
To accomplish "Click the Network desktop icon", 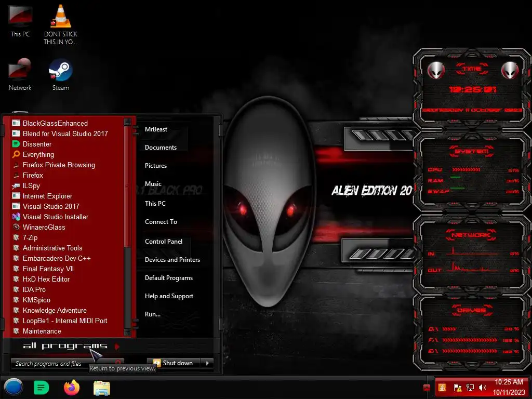I will [20, 75].
